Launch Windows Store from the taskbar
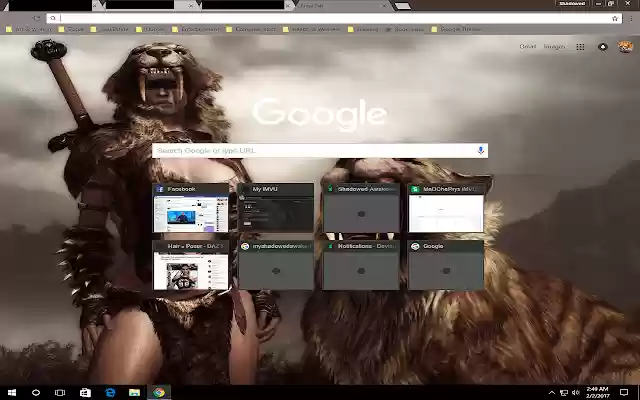 [85, 393]
